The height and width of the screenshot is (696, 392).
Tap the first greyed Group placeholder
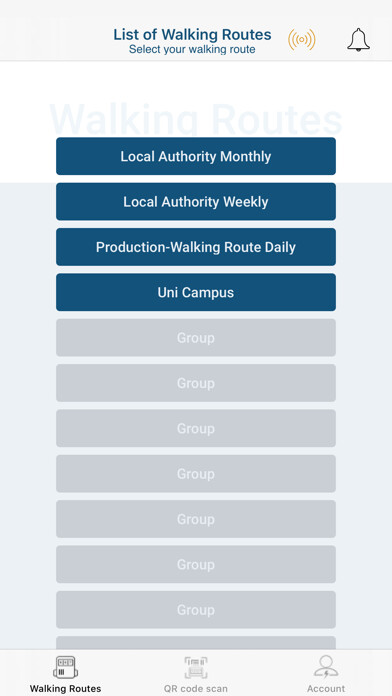coord(196,337)
